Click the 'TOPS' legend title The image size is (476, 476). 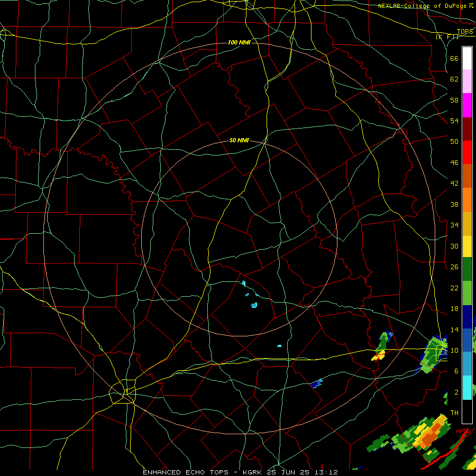[465, 32]
